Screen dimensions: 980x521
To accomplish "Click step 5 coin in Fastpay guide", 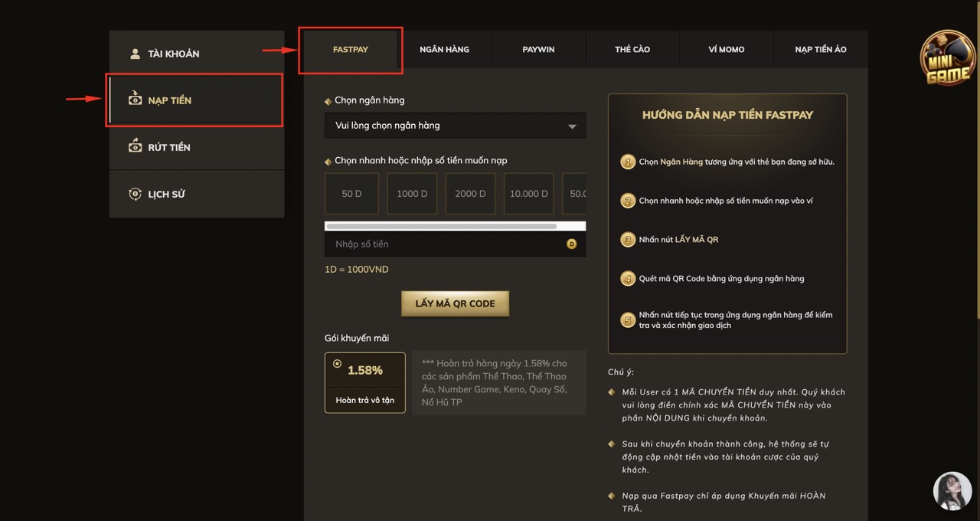I will click(628, 319).
